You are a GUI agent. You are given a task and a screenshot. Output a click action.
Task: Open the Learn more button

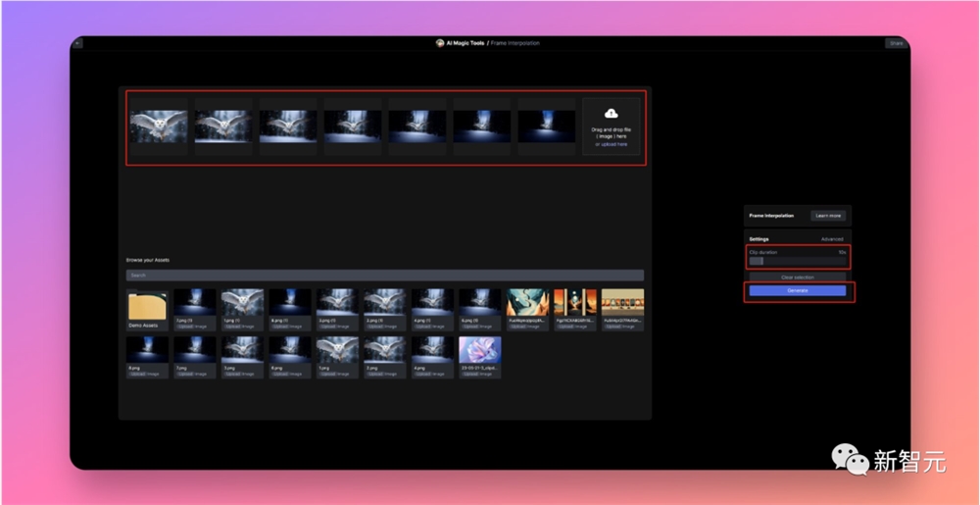point(828,216)
